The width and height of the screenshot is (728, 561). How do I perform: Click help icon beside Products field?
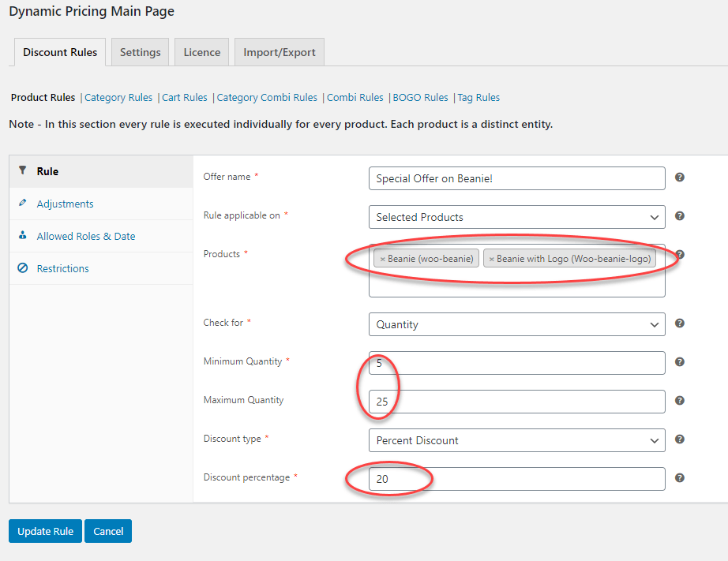[x=679, y=254]
